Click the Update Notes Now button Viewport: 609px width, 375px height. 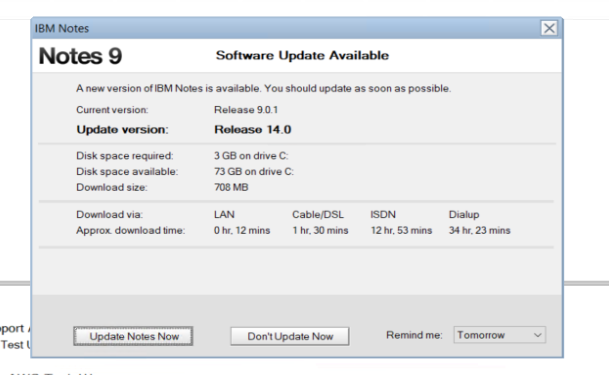point(133,336)
